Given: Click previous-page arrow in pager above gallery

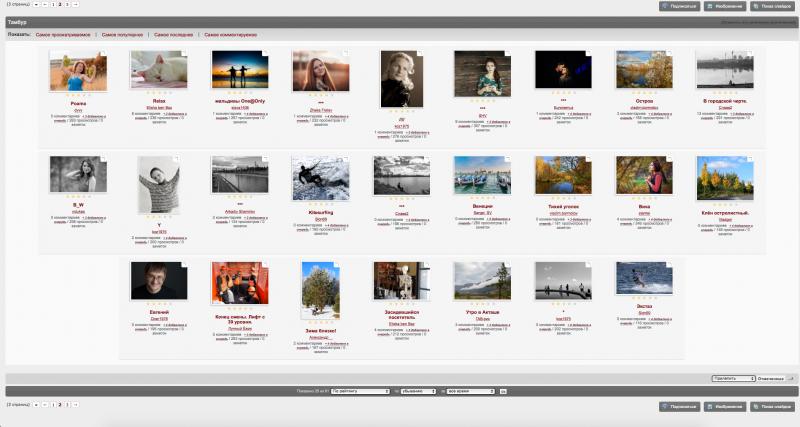Looking at the screenshot, I should pyautogui.click(x=45, y=5).
